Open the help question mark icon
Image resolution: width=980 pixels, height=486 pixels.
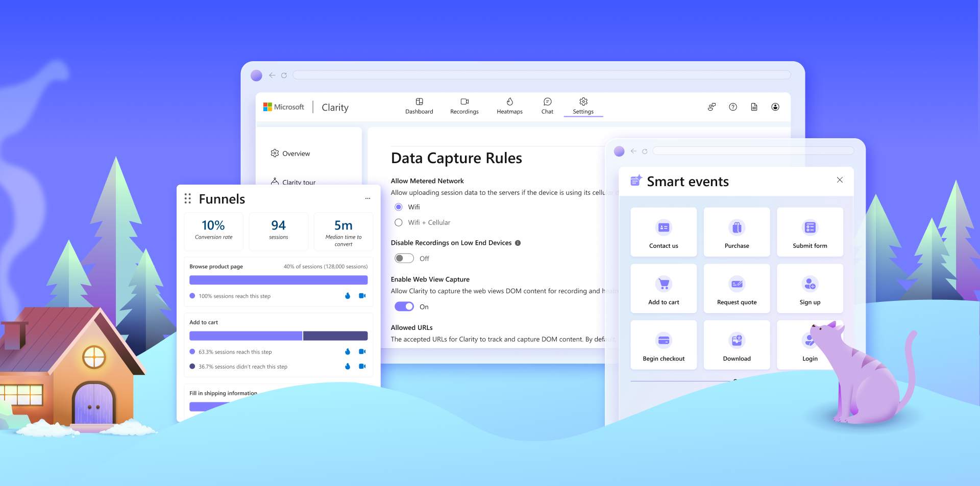tap(733, 107)
